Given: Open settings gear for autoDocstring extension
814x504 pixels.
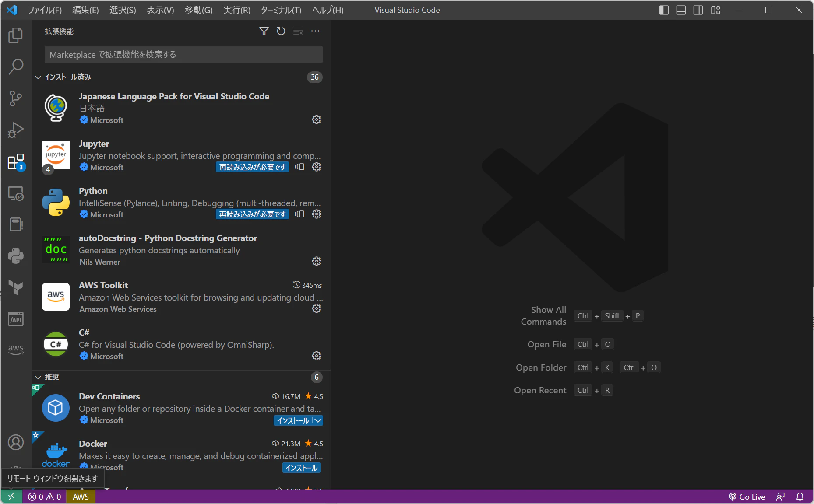Looking at the screenshot, I should (317, 261).
